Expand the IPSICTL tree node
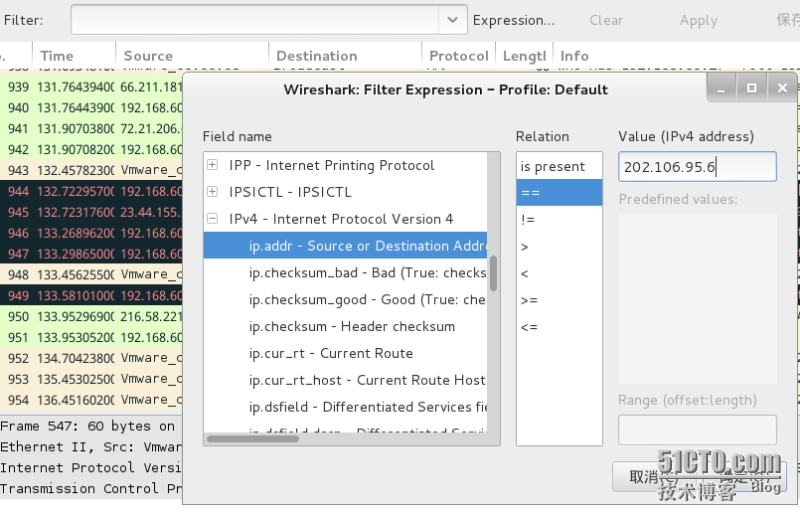The width and height of the screenshot is (800, 520). 212,191
